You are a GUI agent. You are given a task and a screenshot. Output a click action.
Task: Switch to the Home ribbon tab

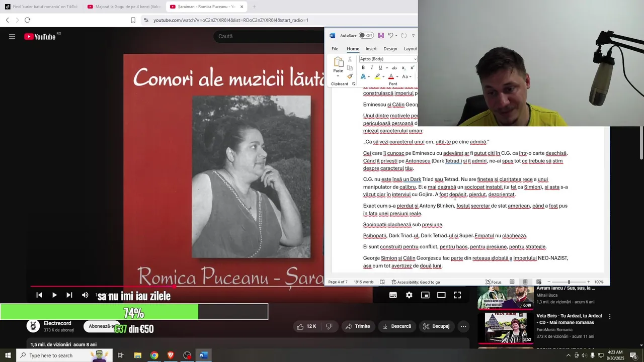pyautogui.click(x=353, y=49)
